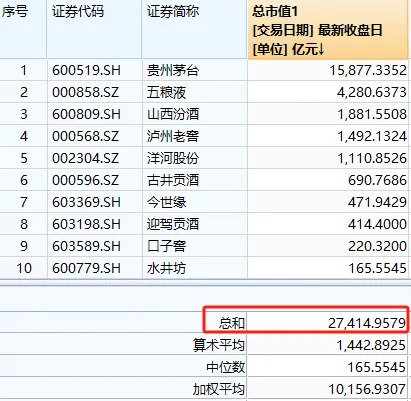The image size is (411, 401).
Task: Select row number 10
Action: pos(24,268)
